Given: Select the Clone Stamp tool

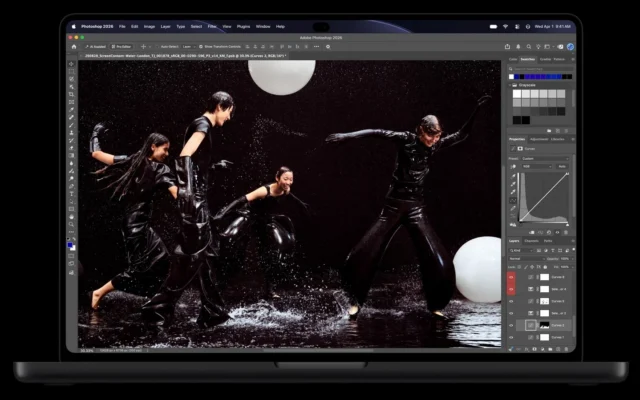Looking at the screenshot, I should click(x=71, y=133).
